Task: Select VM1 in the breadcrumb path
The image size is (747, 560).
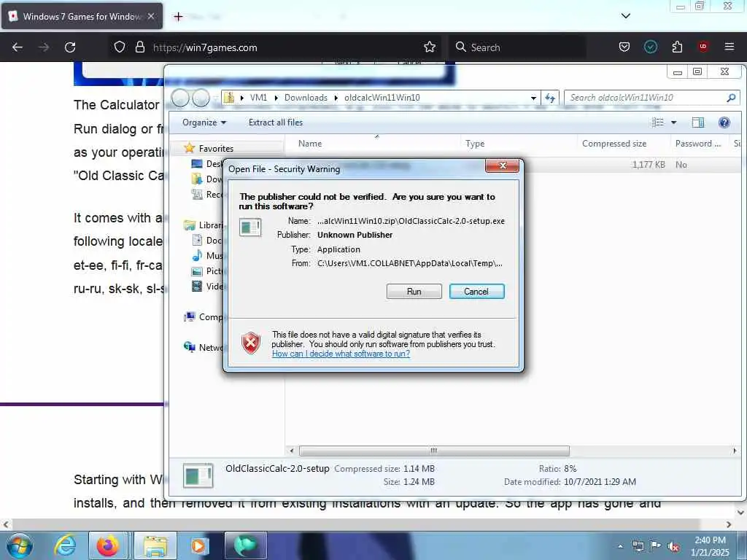Action: [258, 98]
